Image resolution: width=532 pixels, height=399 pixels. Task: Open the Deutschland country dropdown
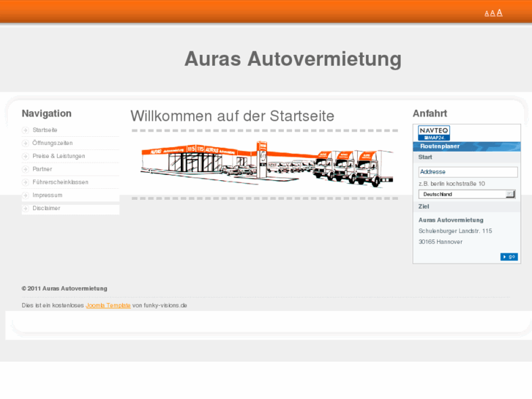tap(467, 194)
